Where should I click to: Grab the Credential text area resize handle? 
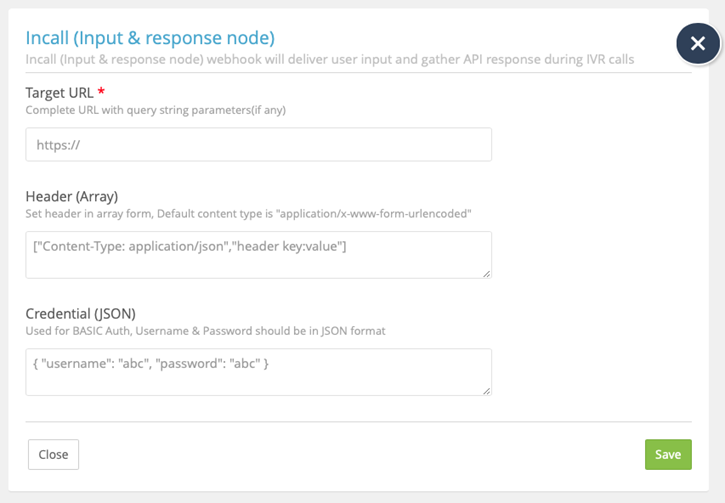tap(486, 390)
